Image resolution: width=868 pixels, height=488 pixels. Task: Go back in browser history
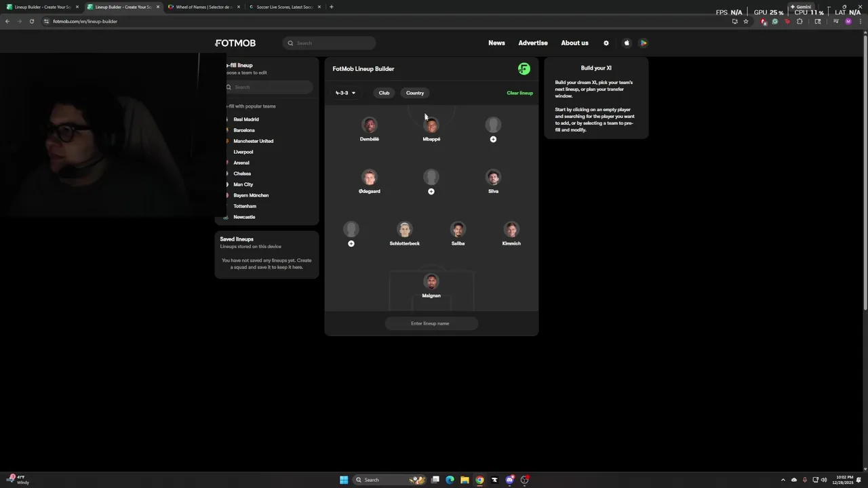point(7,21)
